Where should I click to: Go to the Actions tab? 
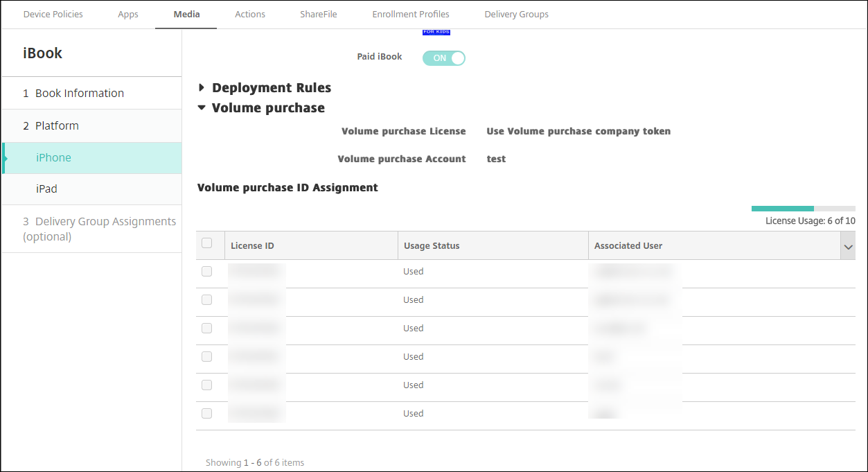click(x=250, y=15)
